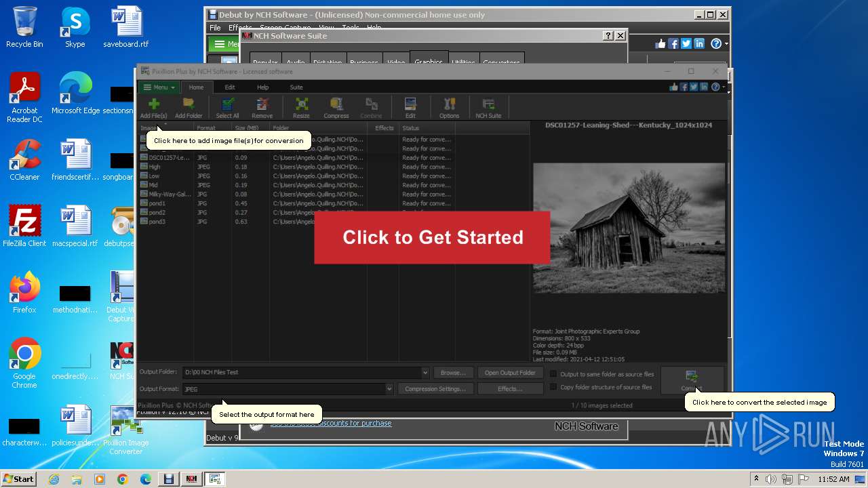This screenshot has height=488, width=868.
Task: Sort by the Status column header
Action: (x=427, y=127)
